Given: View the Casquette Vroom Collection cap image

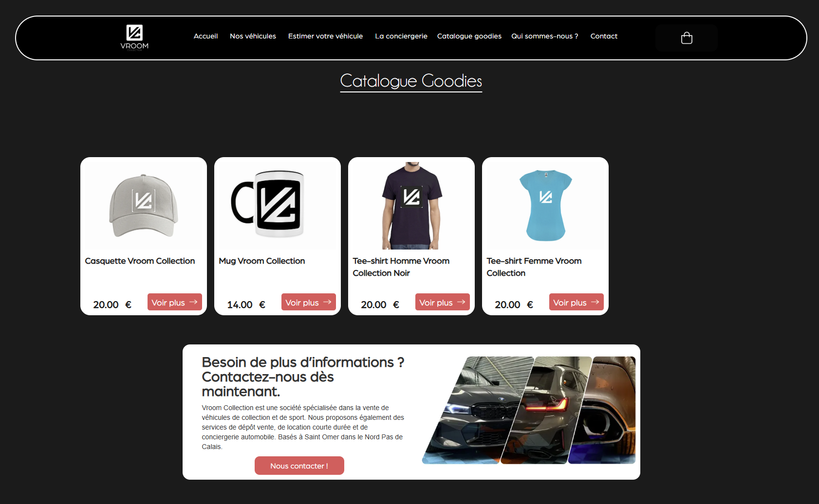Looking at the screenshot, I should pyautogui.click(x=144, y=205).
